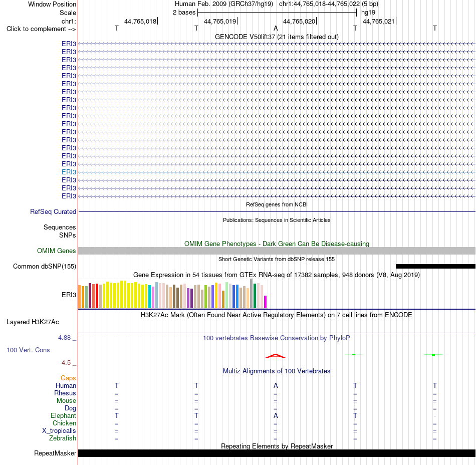Image resolution: width=476 pixels, height=465 pixels.
Task: Click the 'Click to complement -->' label
Action: [x=41, y=29]
